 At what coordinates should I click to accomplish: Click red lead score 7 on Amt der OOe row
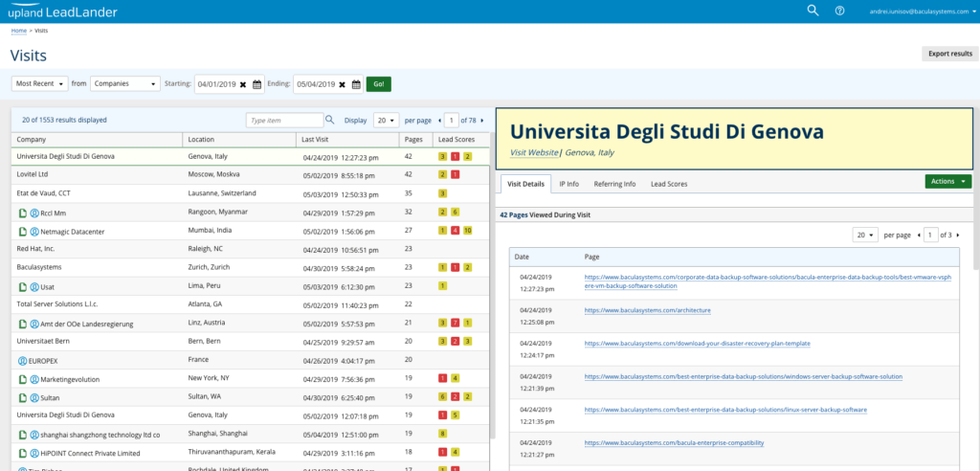(x=455, y=324)
